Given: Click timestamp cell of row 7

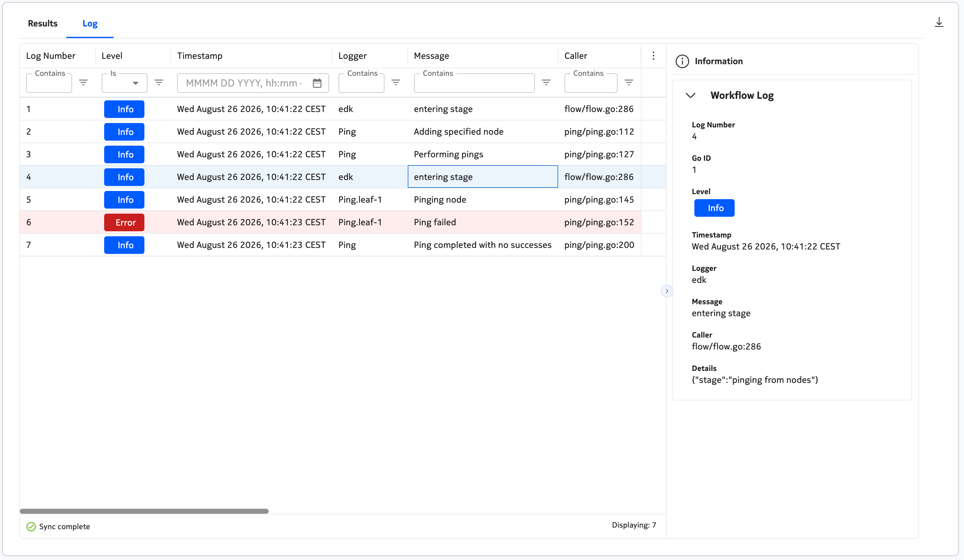Looking at the screenshot, I should pos(251,245).
